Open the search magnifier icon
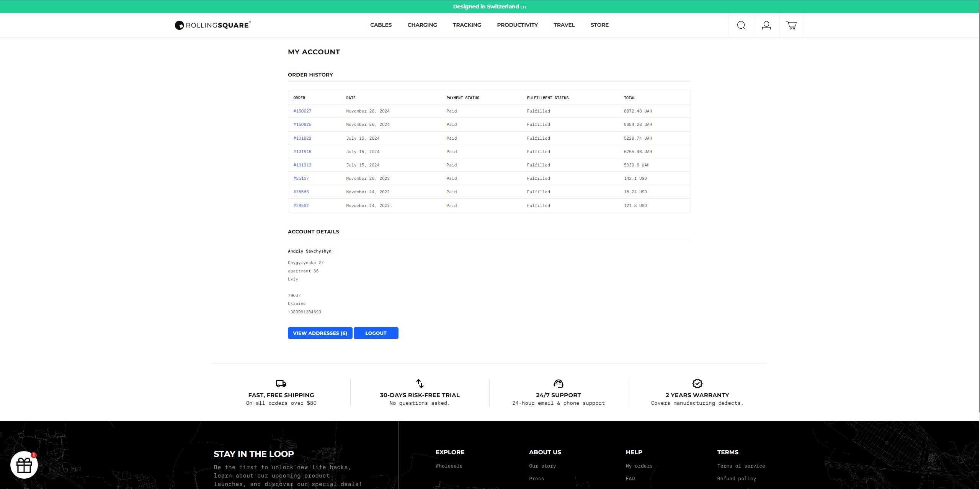This screenshot has width=980, height=489. click(x=741, y=25)
